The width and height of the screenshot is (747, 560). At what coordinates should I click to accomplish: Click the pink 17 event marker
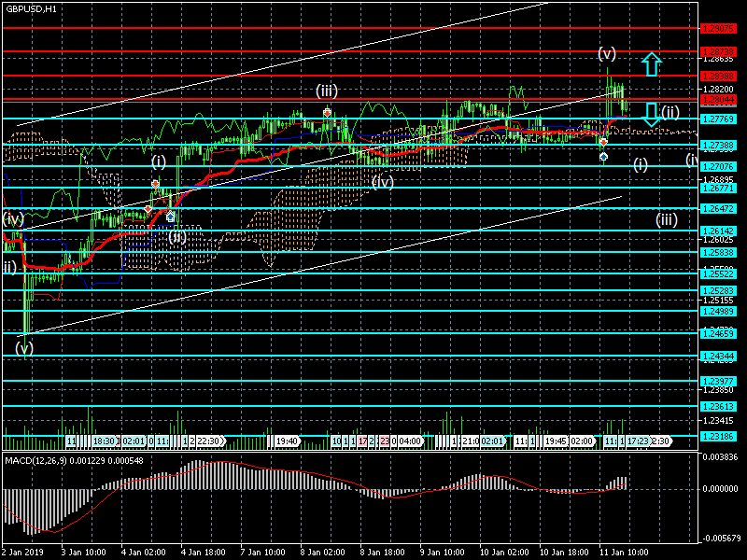tap(362, 441)
